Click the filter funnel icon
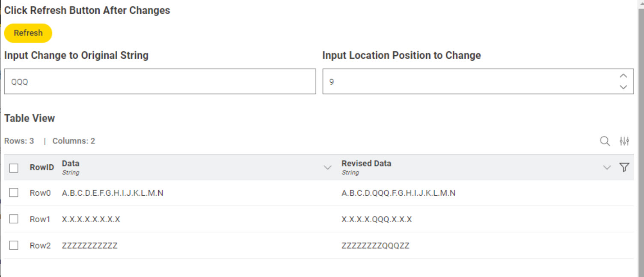The width and height of the screenshot is (644, 277). pos(624,167)
